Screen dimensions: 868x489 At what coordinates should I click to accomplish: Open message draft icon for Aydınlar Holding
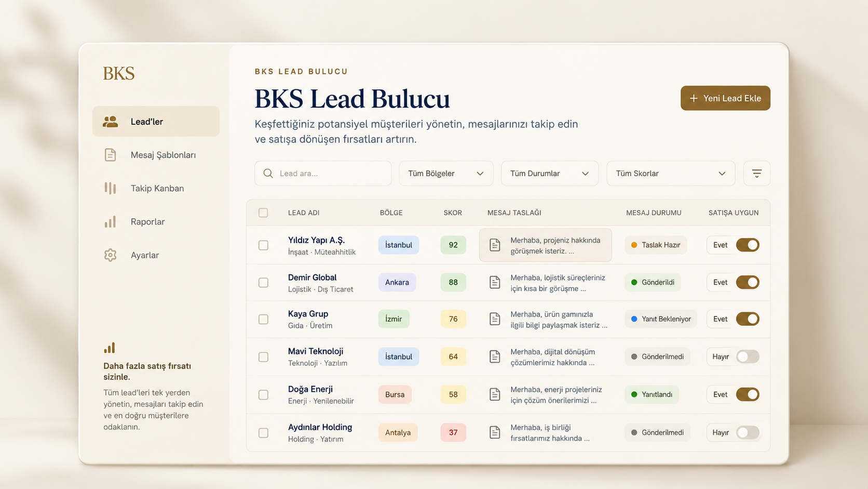(x=495, y=432)
